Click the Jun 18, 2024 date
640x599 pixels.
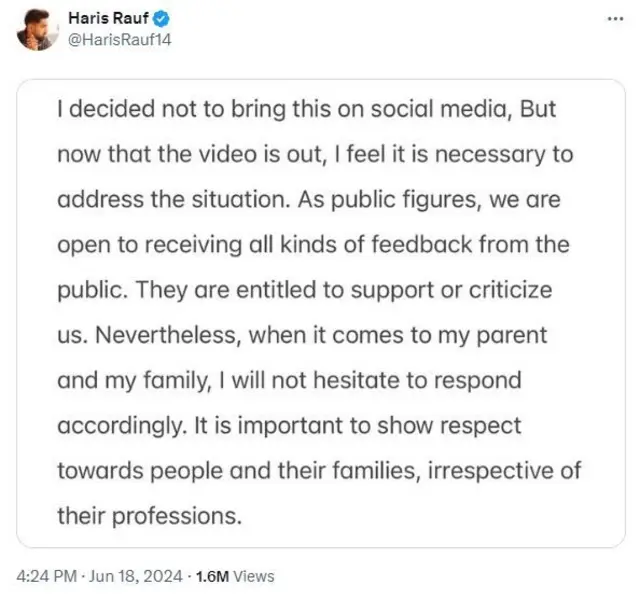(135, 576)
